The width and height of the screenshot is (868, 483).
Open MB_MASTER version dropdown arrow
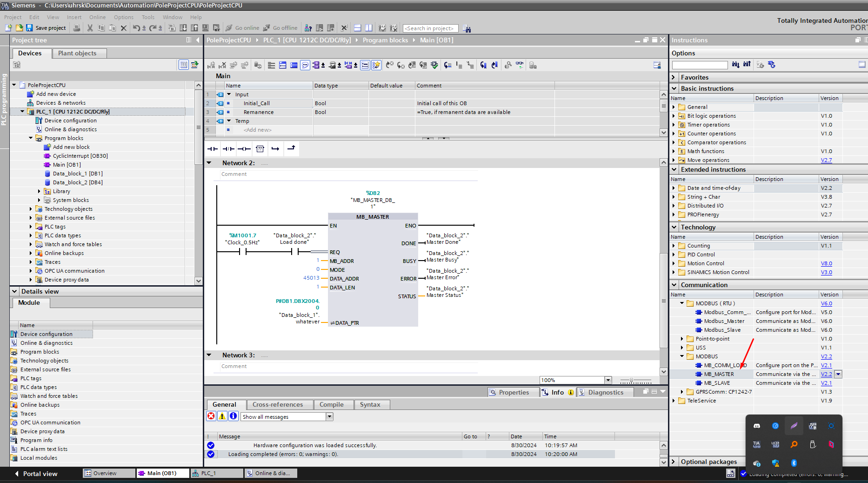point(838,374)
